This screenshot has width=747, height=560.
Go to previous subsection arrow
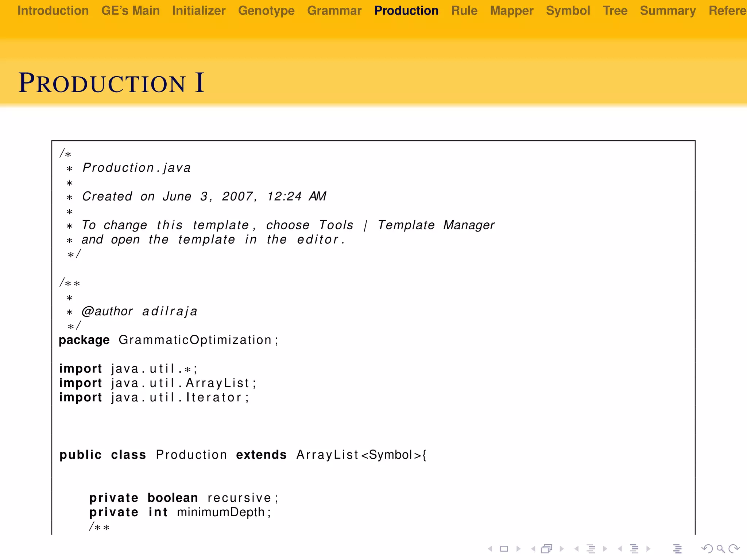(x=576, y=549)
